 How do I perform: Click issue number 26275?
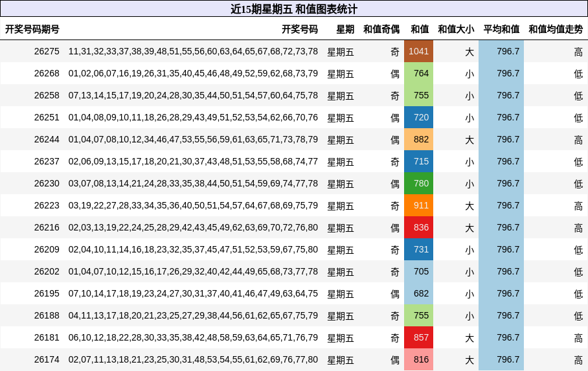[x=47, y=51]
